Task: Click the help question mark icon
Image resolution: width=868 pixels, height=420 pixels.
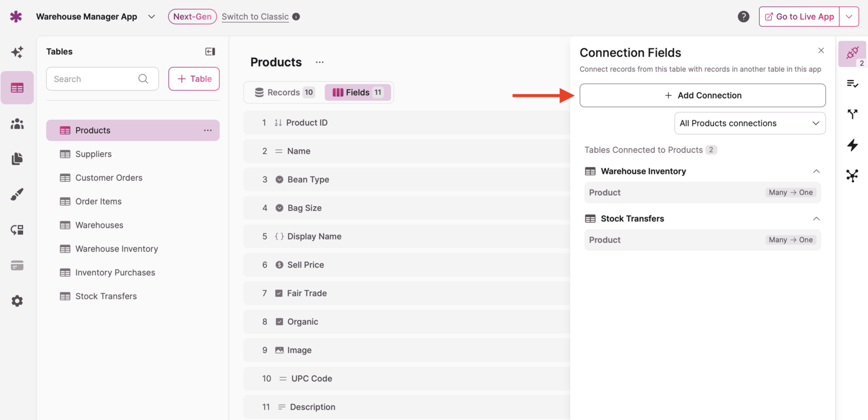Action: coord(744,17)
